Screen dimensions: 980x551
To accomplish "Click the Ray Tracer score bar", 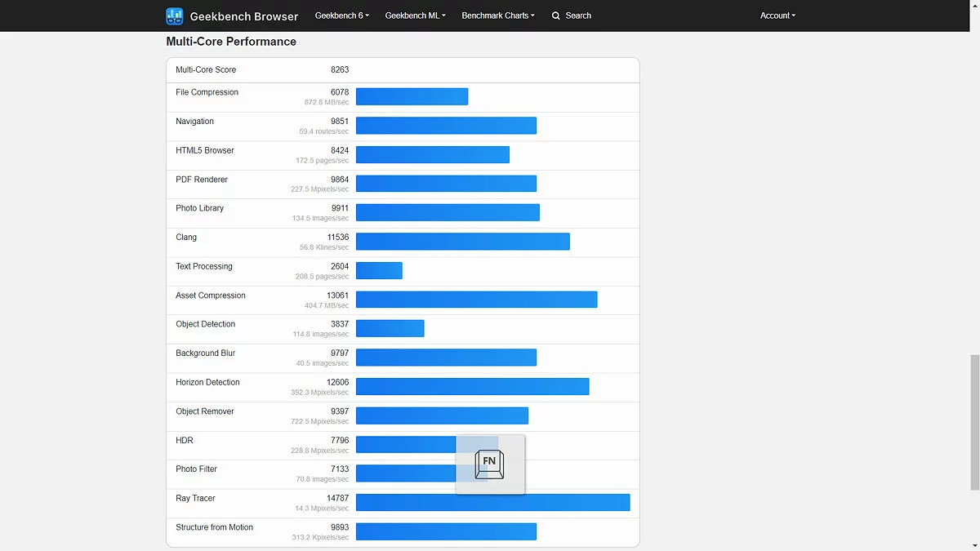I will coord(492,503).
